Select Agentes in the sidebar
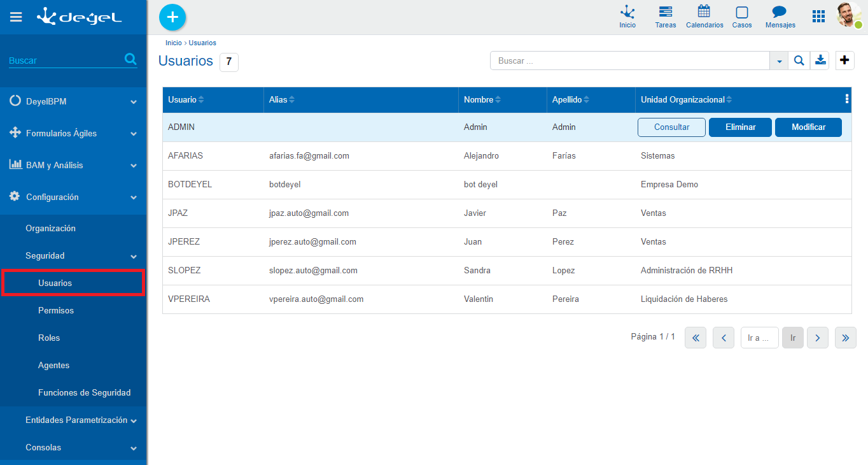This screenshot has width=868, height=465. 53,365
